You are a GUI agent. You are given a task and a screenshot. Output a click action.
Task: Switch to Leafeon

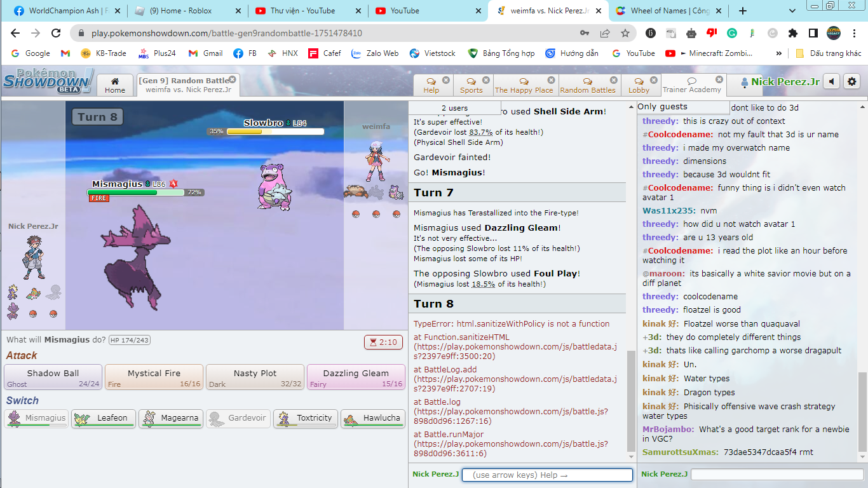pyautogui.click(x=104, y=418)
